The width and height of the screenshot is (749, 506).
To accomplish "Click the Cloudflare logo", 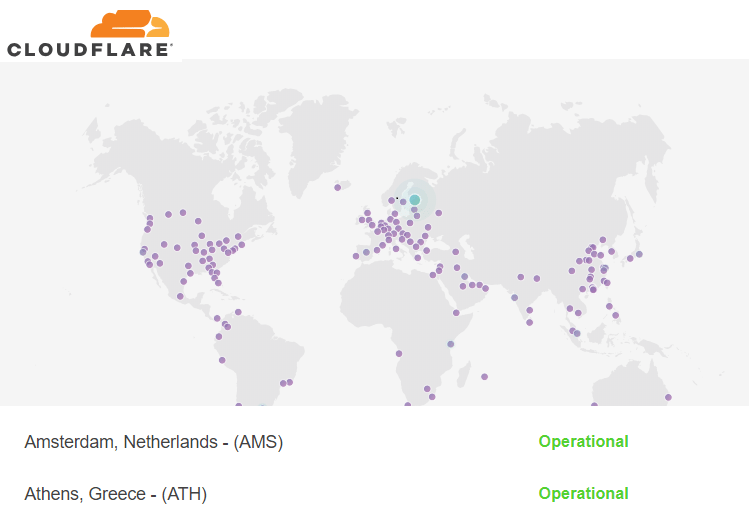I will (x=89, y=33).
